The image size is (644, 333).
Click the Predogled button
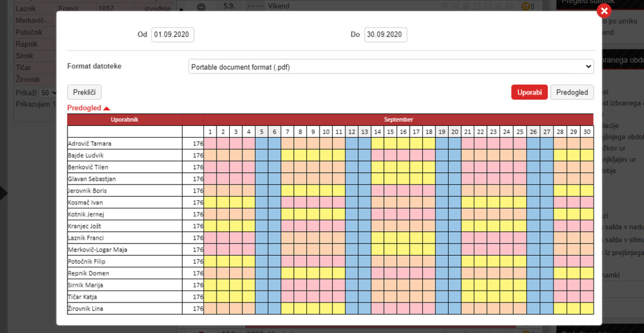pos(572,92)
